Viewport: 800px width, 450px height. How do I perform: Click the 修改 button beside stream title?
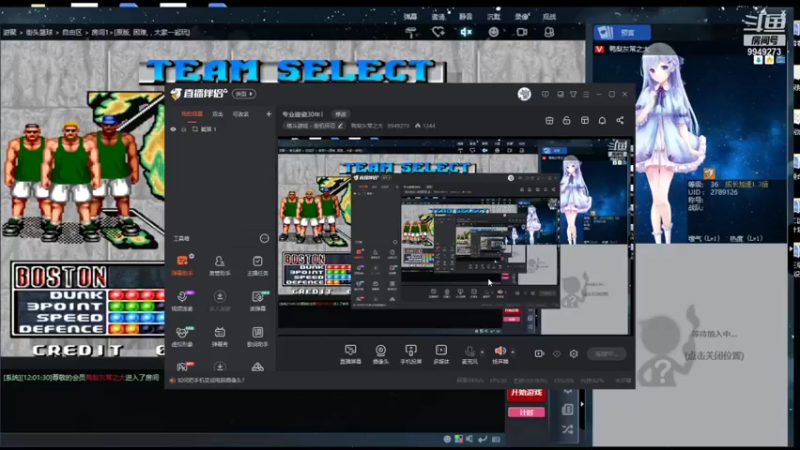pyautogui.click(x=341, y=114)
